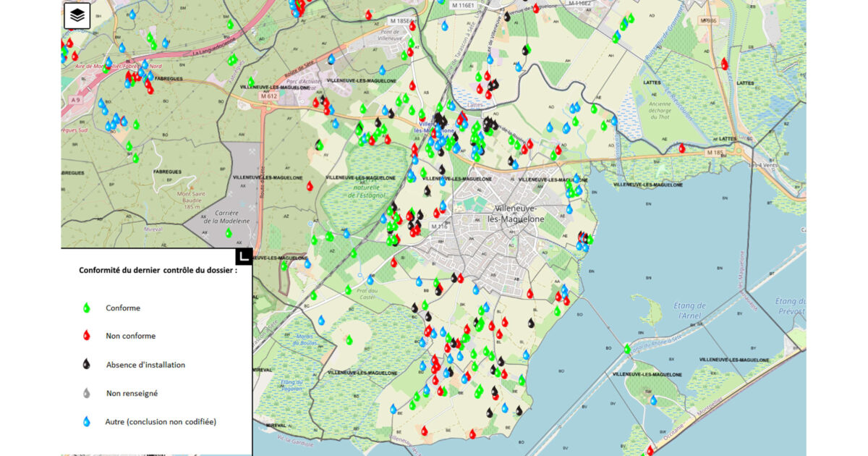The image size is (868, 456).
Task: Click 'Absence d'installation' legend text
Action: (x=145, y=365)
